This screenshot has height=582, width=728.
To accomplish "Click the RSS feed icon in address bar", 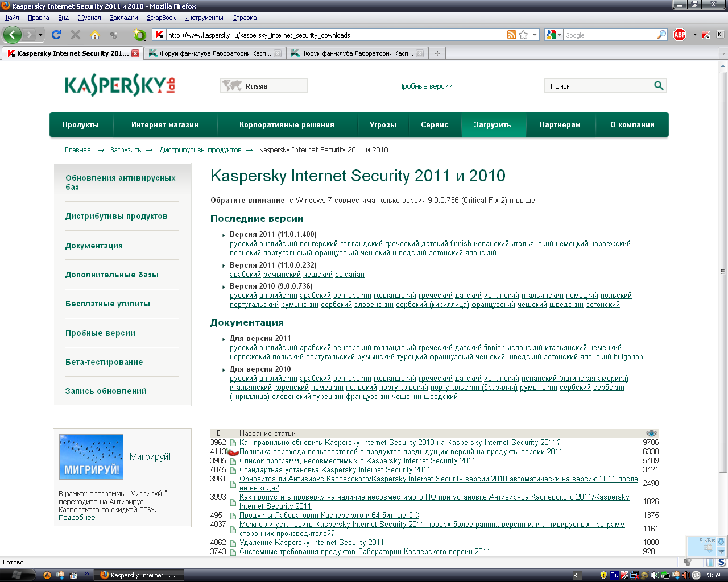I will point(512,35).
